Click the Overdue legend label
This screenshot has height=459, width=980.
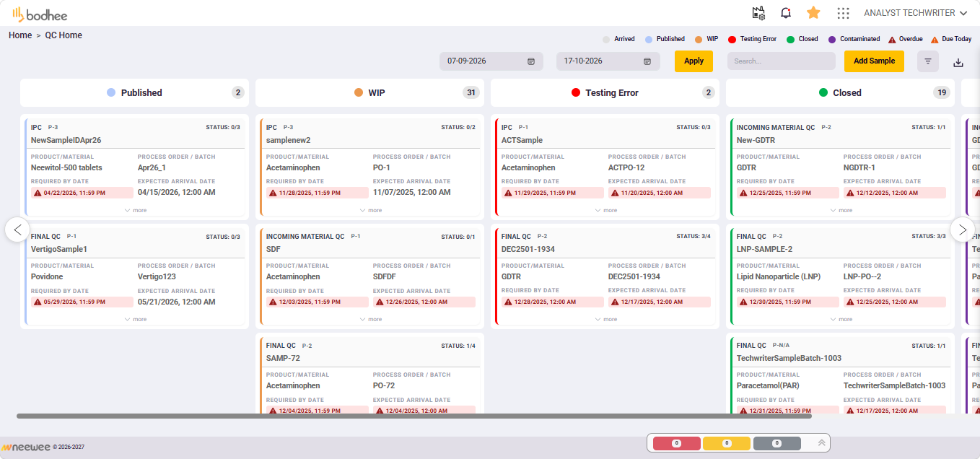(x=911, y=39)
